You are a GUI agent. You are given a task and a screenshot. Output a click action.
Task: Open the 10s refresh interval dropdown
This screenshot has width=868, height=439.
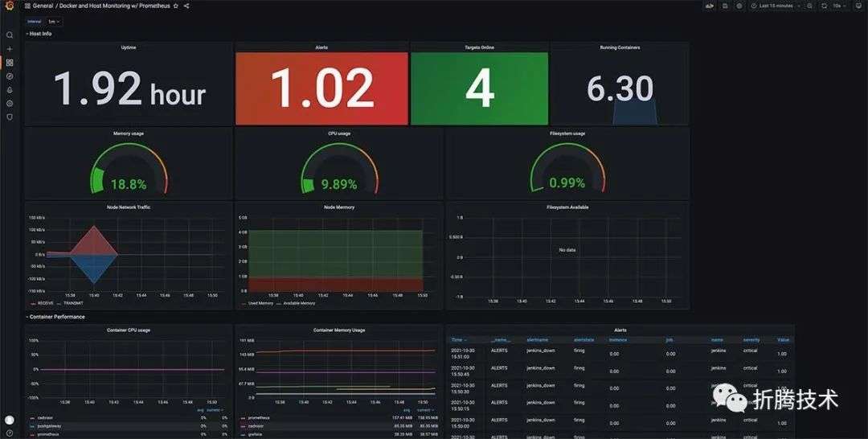[839, 6]
